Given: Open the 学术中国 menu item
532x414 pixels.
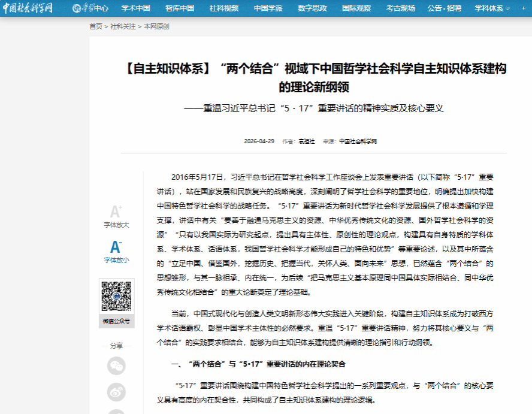Looking at the screenshot, I should point(136,8).
